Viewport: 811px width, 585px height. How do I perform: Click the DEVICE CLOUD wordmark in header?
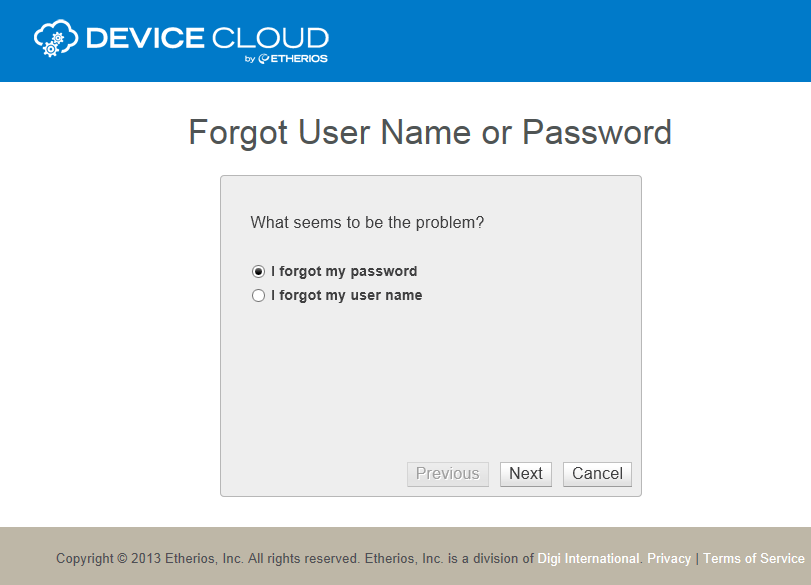206,38
